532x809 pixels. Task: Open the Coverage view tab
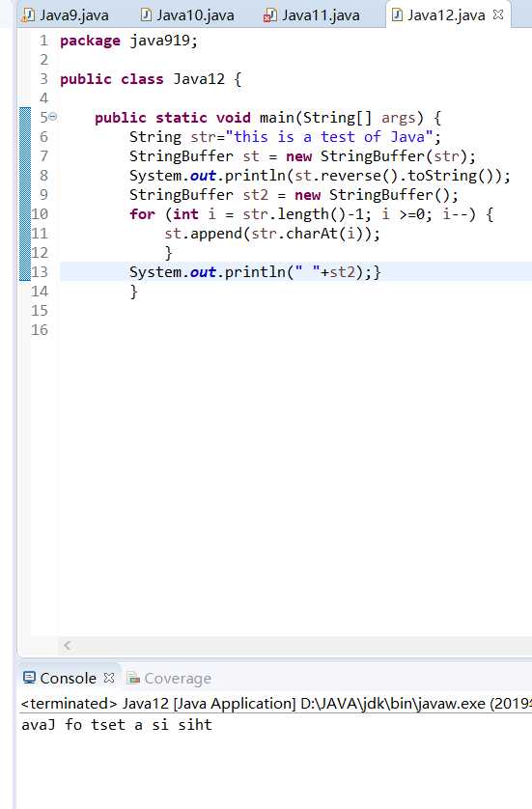point(170,678)
